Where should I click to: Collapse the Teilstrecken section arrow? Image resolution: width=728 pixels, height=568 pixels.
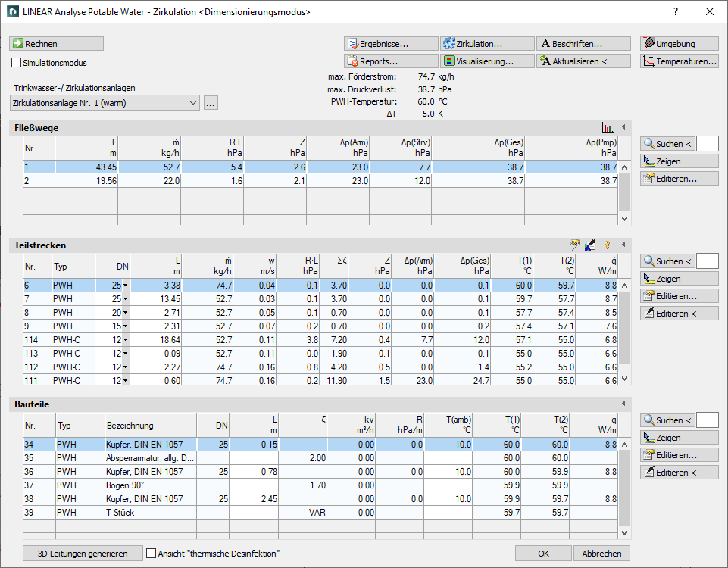click(x=623, y=245)
